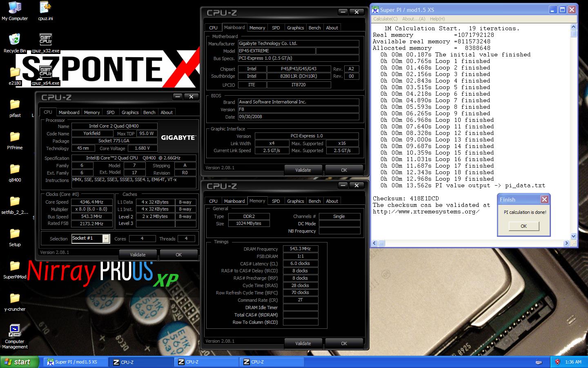Click the BIOS Date 09/30/2008 field

pyautogui.click(x=298, y=117)
